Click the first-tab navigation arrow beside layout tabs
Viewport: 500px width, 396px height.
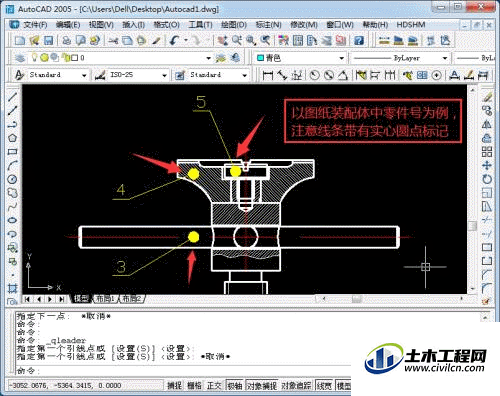[27, 299]
